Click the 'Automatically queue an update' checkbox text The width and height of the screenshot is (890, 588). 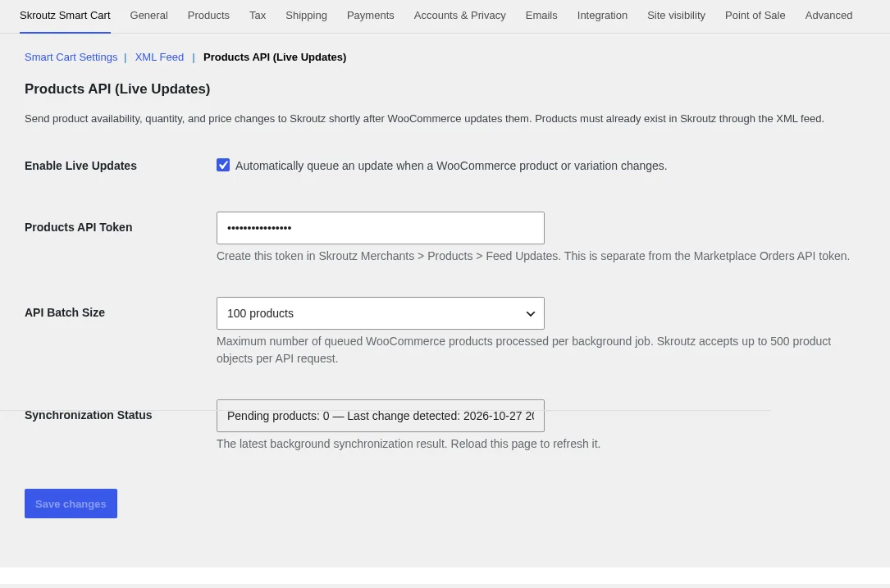click(451, 166)
